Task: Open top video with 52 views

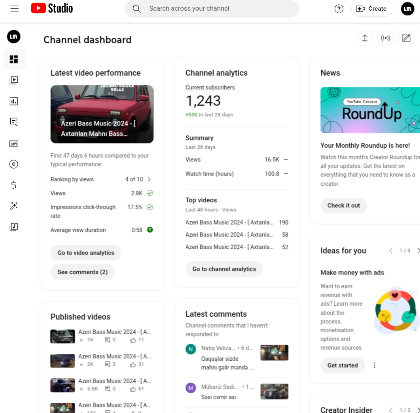Action: click(237, 247)
